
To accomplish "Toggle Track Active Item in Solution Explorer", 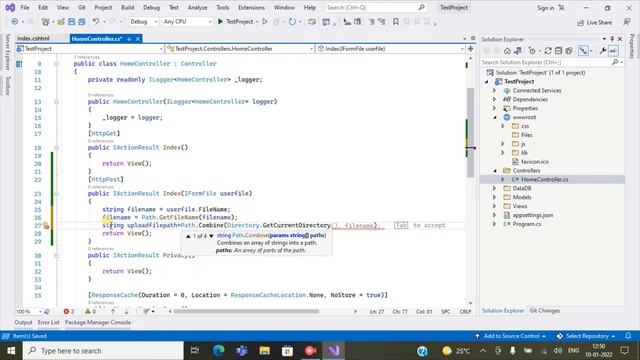I will 584,51.
